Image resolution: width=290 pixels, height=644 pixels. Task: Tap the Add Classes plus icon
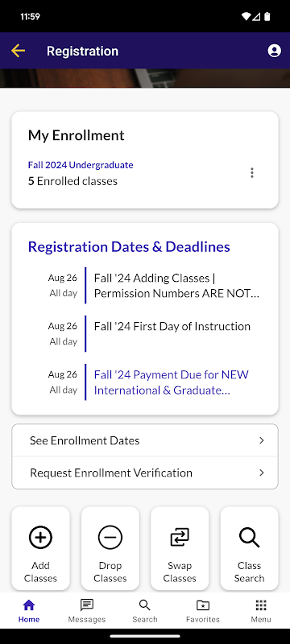[40, 537]
